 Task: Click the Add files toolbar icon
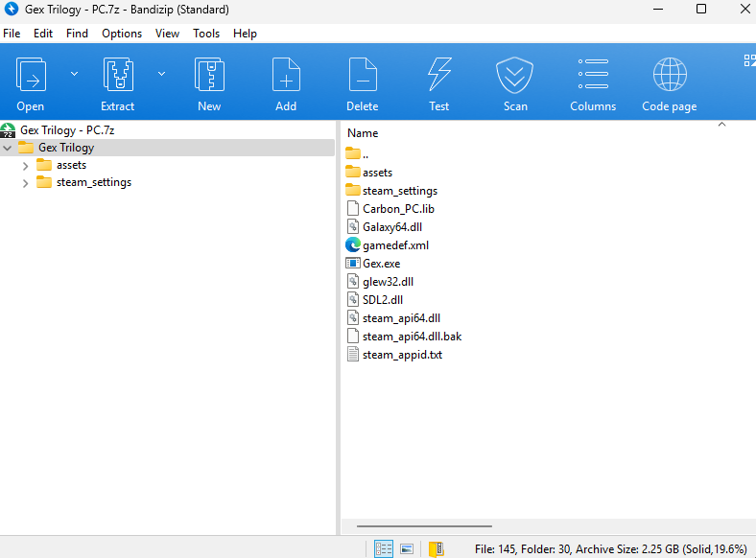pos(286,75)
